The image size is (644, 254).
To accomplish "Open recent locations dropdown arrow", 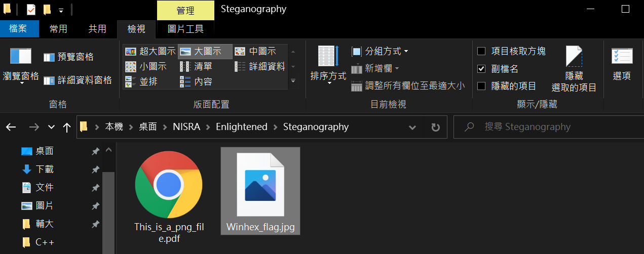I will click(x=51, y=127).
